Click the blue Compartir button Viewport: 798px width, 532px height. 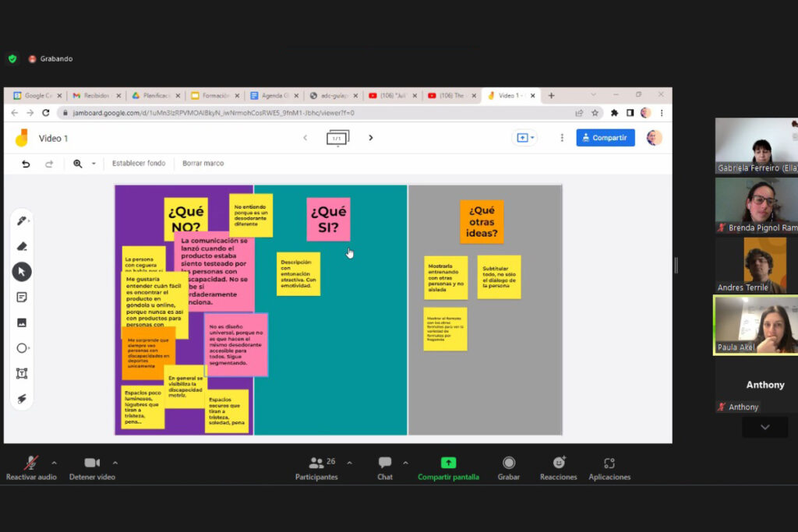[x=606, y=138]
